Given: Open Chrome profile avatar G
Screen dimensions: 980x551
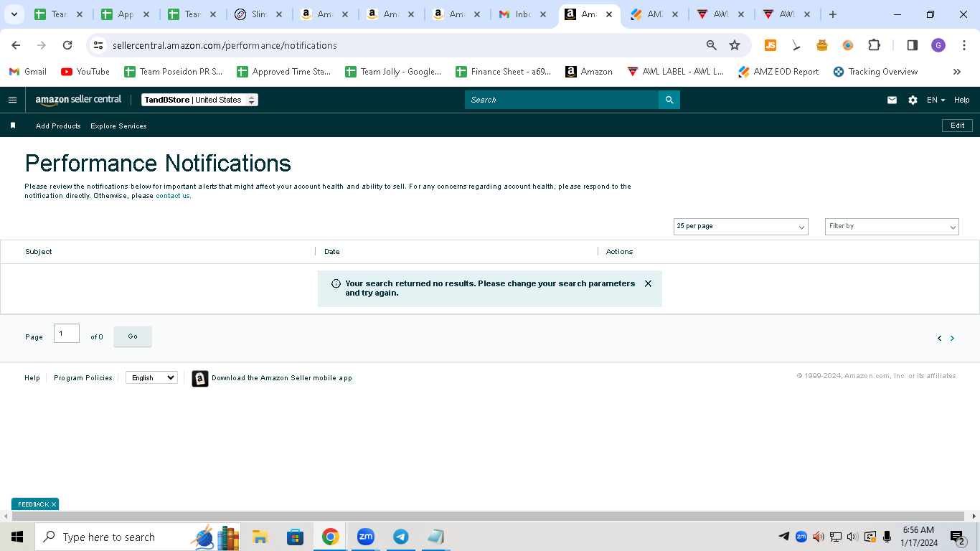Looking at the screenshot, I should pos(938,45).
